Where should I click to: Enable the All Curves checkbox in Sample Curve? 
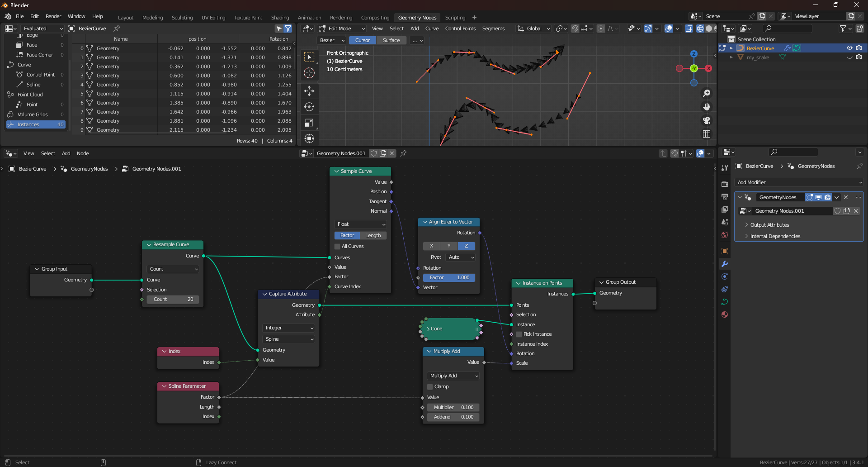coord(337,246)
